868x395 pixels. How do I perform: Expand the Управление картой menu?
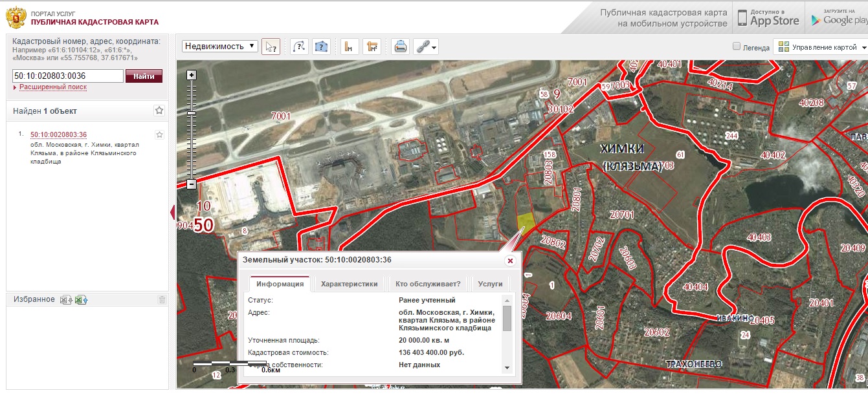tap(822, 47)
